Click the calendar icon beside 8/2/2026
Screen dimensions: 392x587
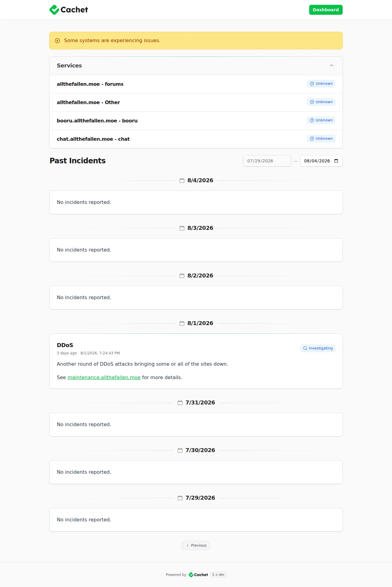click(x=182, y=276)
